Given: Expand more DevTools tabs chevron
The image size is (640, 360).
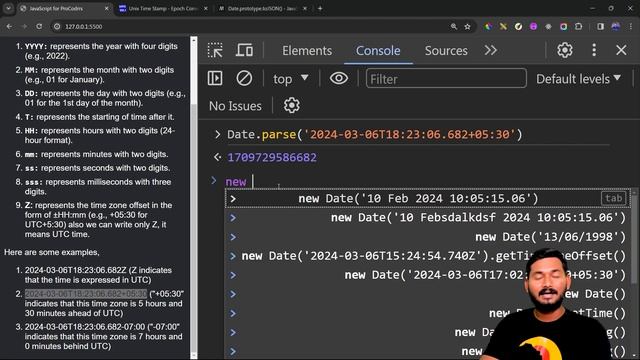Looking at the screenshot, I should click(491, 50).
